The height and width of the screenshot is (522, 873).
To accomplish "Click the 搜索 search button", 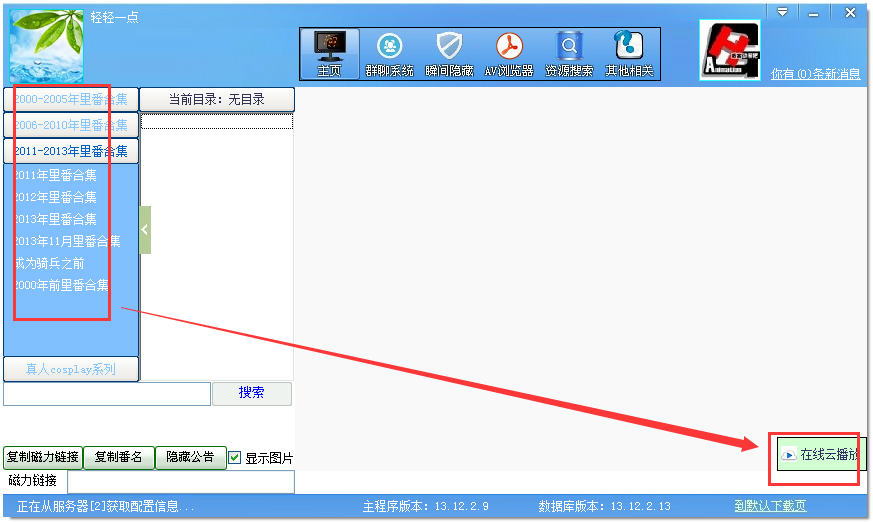I will (x=251, y=393).
